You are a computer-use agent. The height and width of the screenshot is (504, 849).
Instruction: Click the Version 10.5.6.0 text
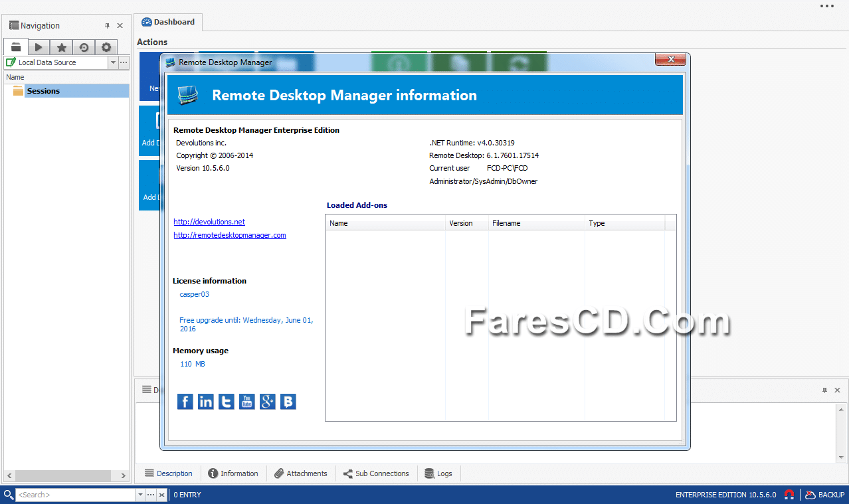point(203,168)
